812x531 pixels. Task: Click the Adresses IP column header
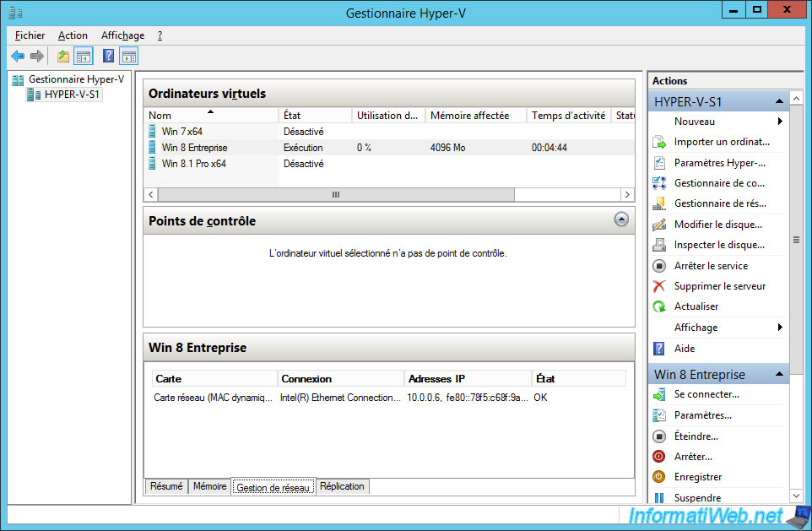468,379
